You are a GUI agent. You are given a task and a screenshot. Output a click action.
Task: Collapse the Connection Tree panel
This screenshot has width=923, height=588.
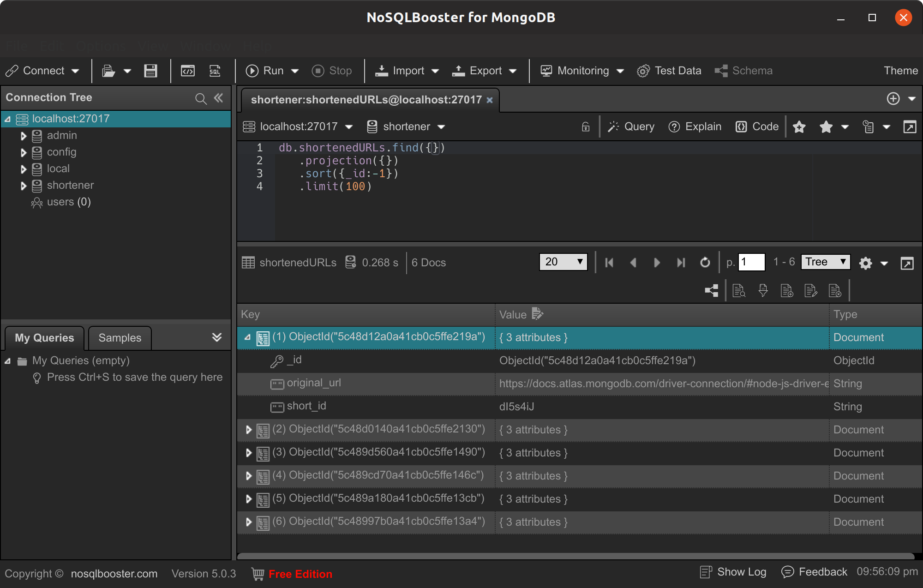[219, 98]
